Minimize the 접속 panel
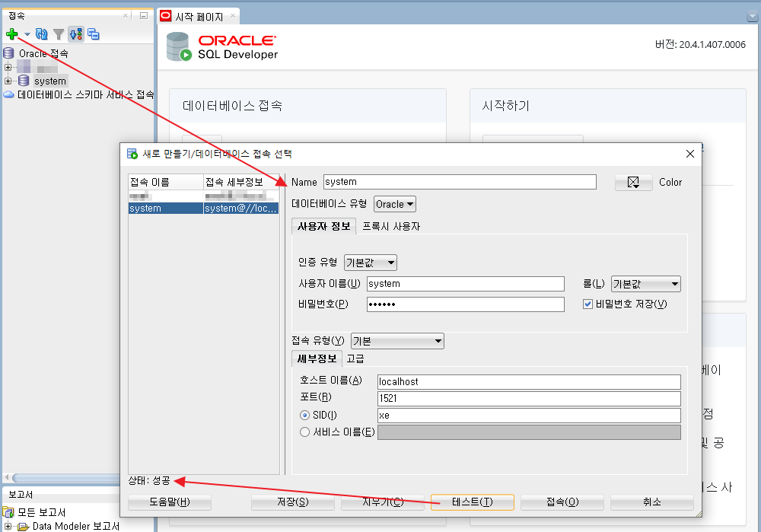Image resolution: width=761 pixels, height=532 pixels. [x=144, y=15]
